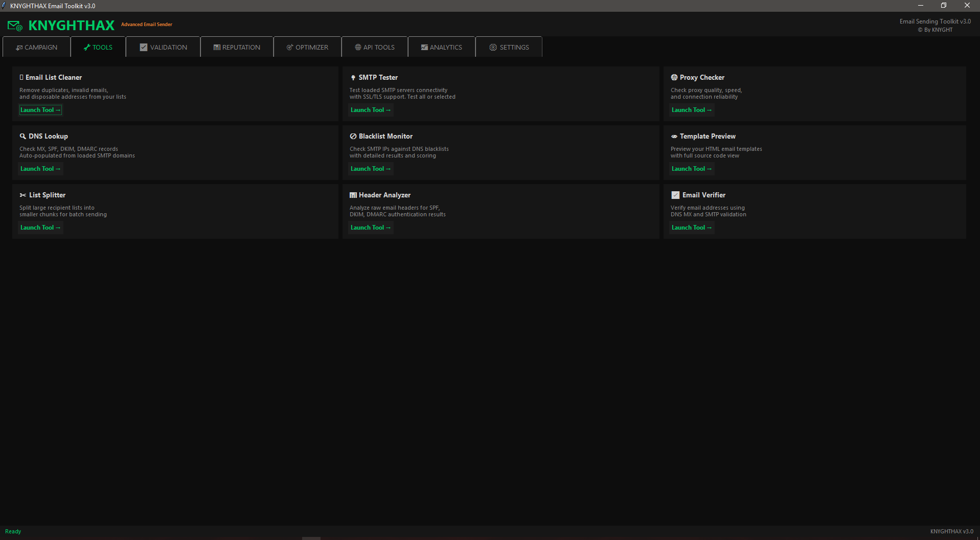This screenshot has width=980, height=540.
Task: Click the 'Ready' status bar text
Action: click(13, 531)
